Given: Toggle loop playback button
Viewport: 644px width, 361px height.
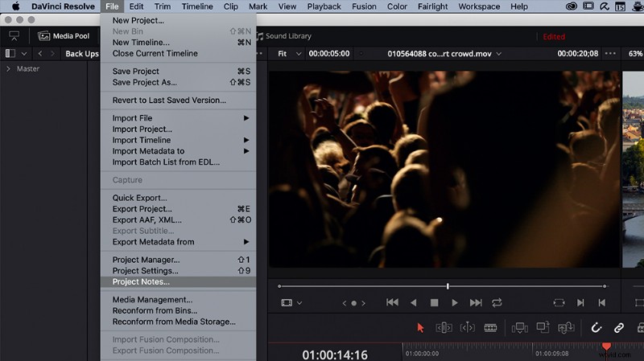Looking at the screenshot, I should click(497, 303).
